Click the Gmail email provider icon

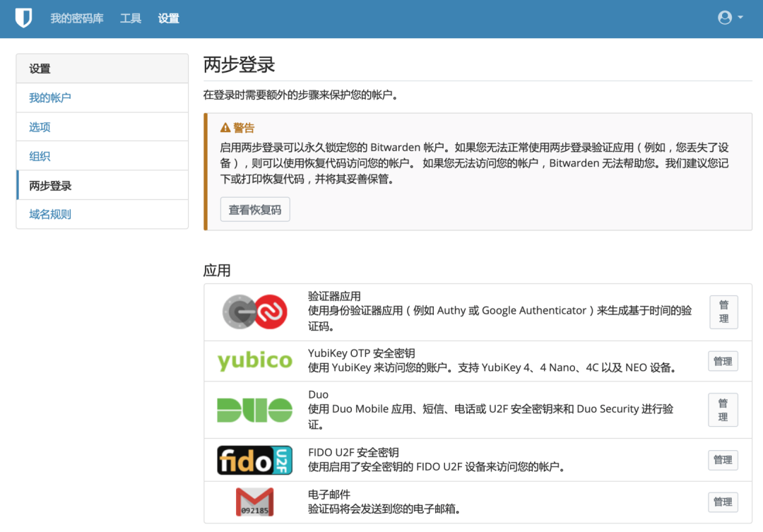coord(255,502)
